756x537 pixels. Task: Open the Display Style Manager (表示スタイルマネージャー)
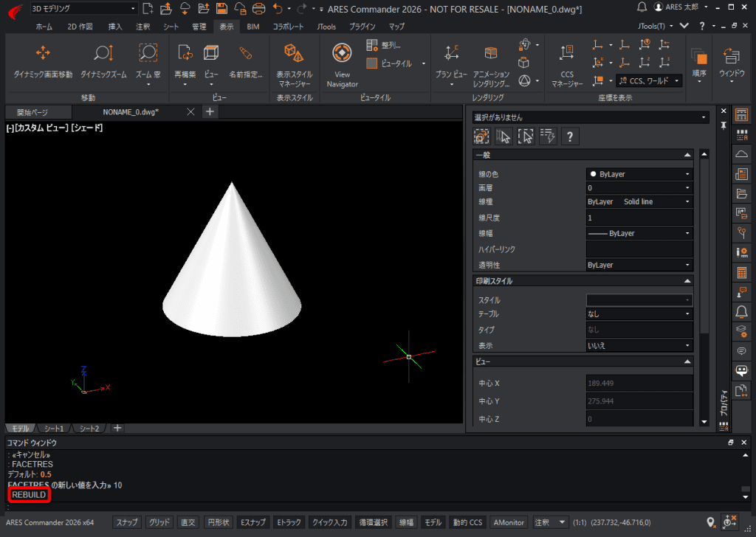pyautogui.click(x=294, y=65)
